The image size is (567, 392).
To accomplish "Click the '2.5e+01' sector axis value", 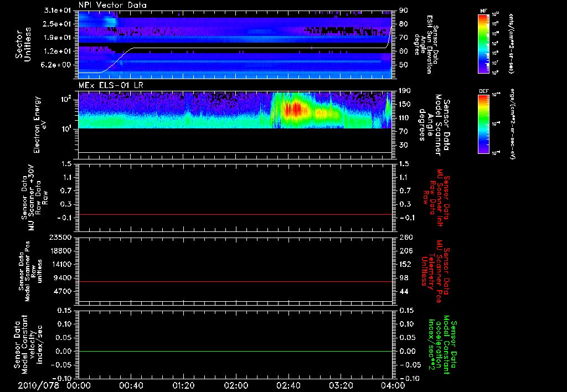I will coord(58,24).
